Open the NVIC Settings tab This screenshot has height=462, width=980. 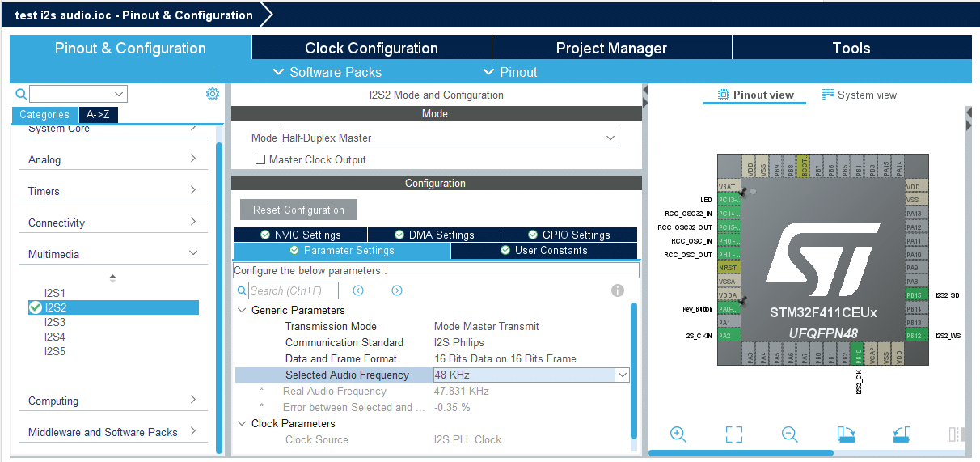click(301, 235)
